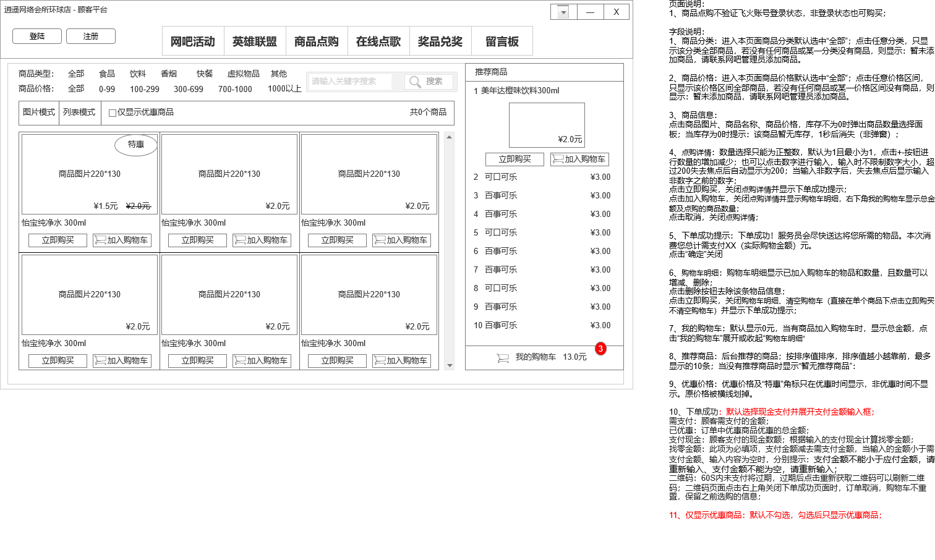The height and width of the screenshot is (560, 935).
Task: Select price range 100-299
Action: point(145,89)
